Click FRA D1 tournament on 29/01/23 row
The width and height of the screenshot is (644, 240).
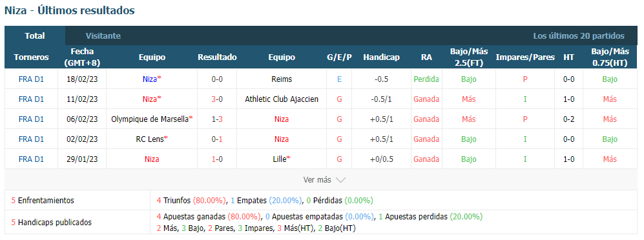31,159
